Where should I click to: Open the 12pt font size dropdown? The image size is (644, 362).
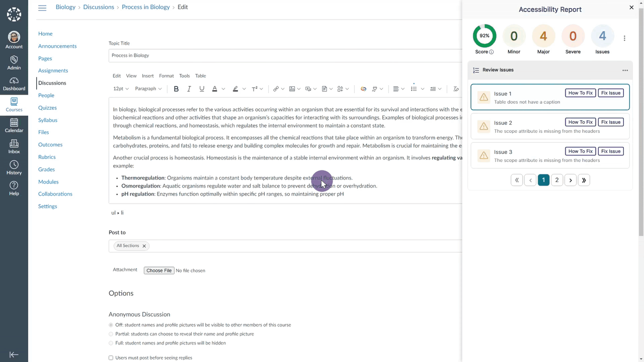click(x=121, y=89)
